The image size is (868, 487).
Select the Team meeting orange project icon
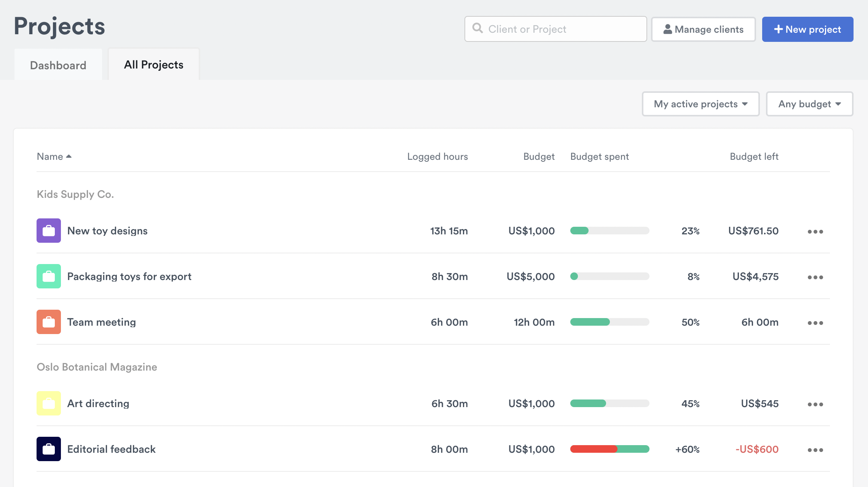pyautogui.click(x=48, y=322)
